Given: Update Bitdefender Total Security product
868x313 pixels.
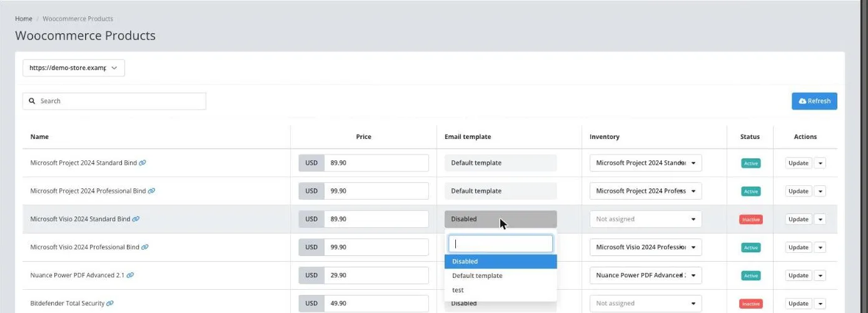Looking at the screenshot, I should tap(799, 304).
